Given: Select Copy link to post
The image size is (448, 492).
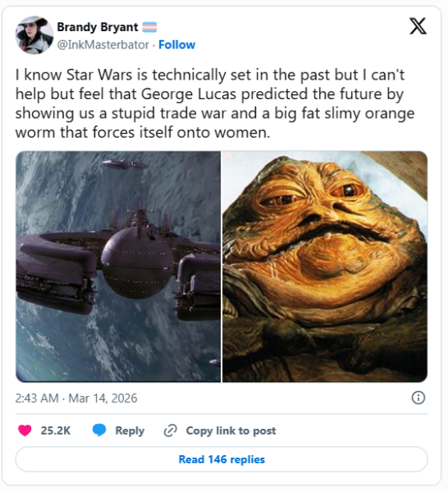Looking at the screenshot, I should 231,430.
